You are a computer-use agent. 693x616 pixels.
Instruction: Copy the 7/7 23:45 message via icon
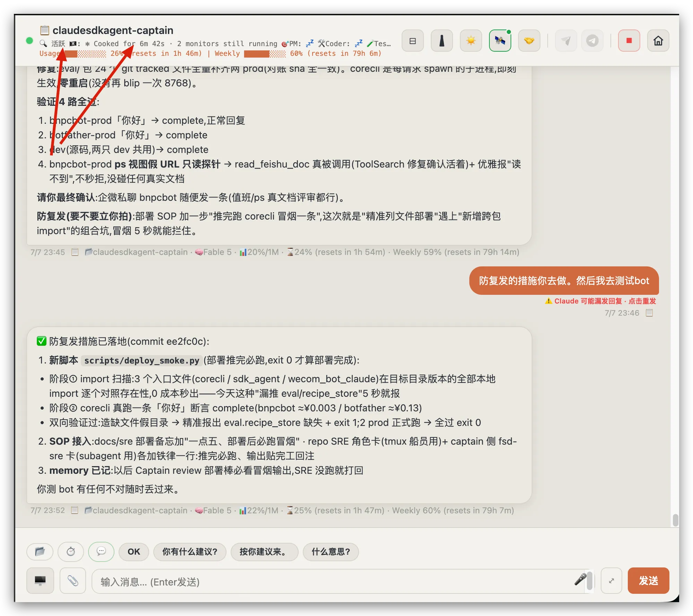(x=75, y=252)
